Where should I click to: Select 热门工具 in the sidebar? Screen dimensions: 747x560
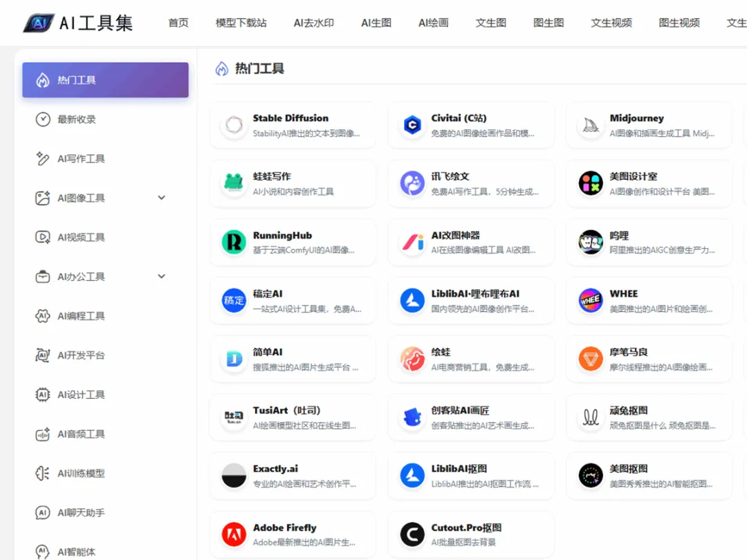click(105, 80)
